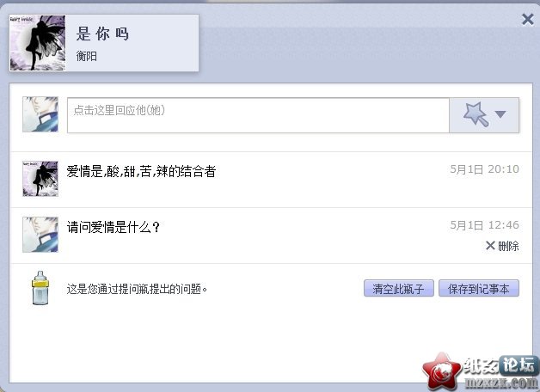540x392 pixels.
Task: Select the message 爱情是,酸,甜,苦,辣的结合者
Action: 141,171
